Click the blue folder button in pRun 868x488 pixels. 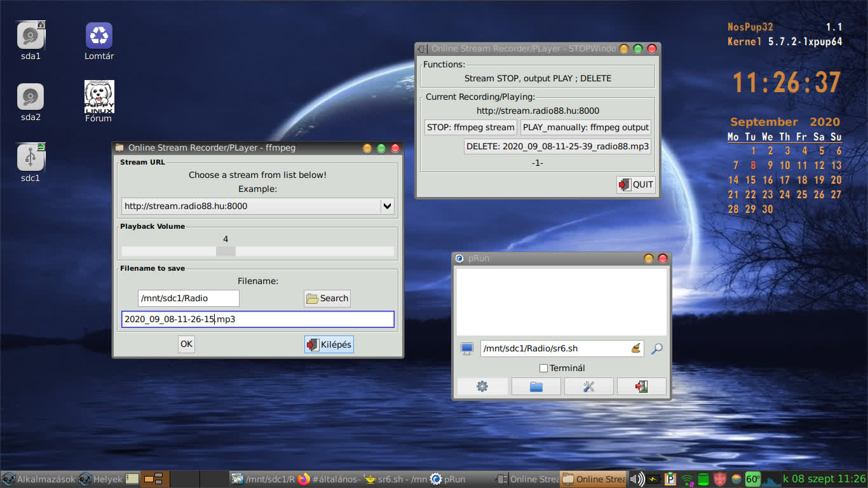click(536, 386)
